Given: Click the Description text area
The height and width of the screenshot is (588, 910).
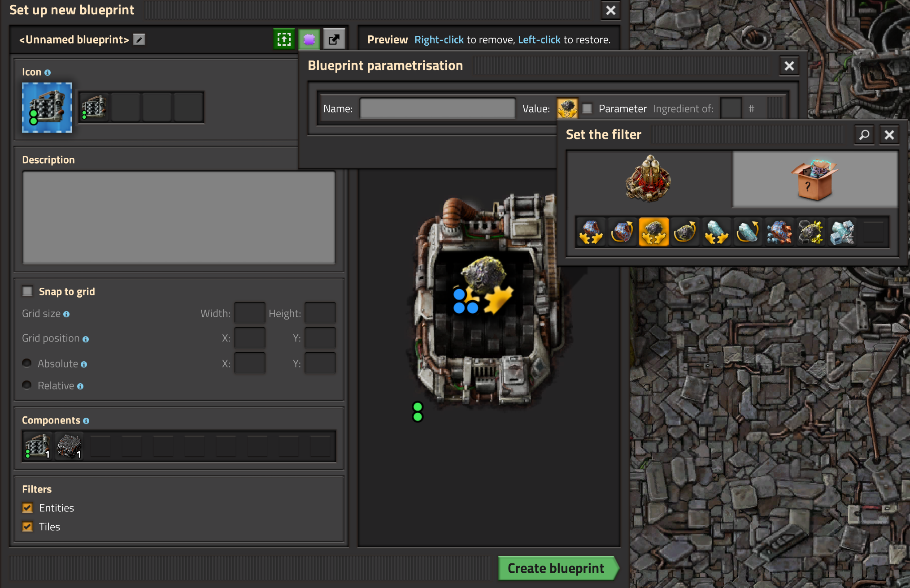Looking at the screenshot, I should click(x=179, y=217).
